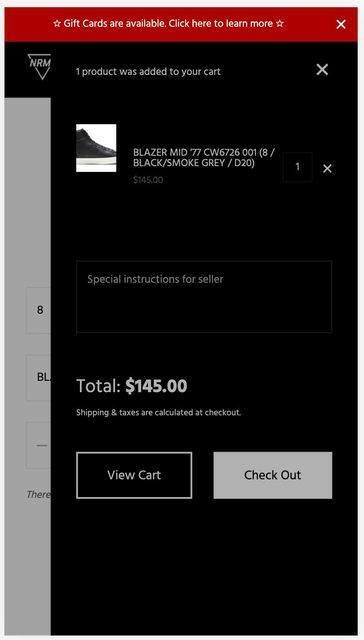Viewport: 364px width, 640px height.
Task: Click the minus quantity stepper on product page
Action: click(41, 445)
